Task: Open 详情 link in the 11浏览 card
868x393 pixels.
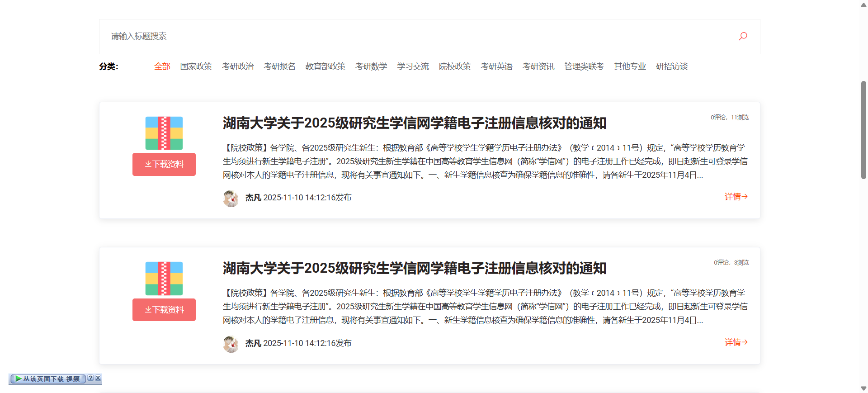Action: 736,197
